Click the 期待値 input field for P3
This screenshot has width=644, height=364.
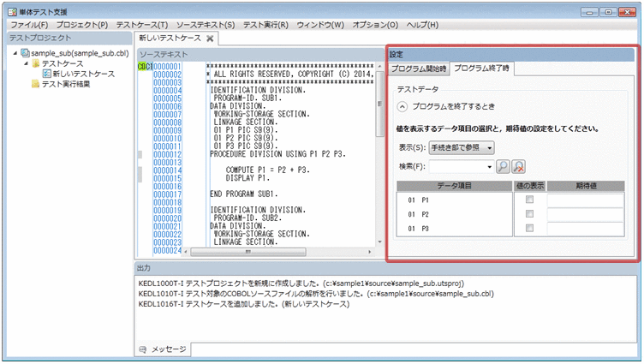pos(585,229)
